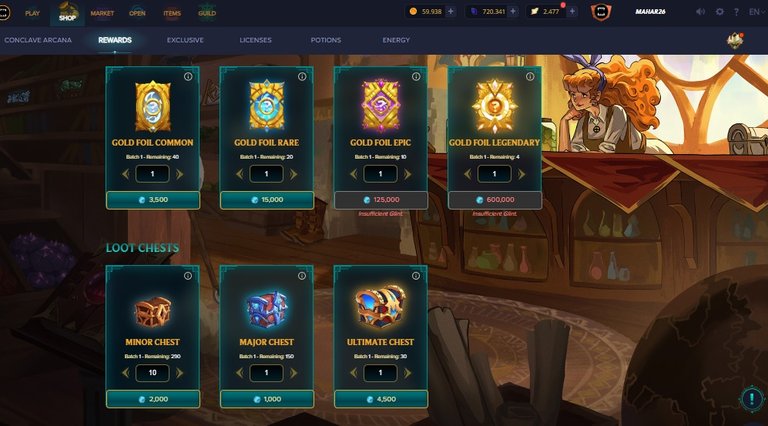Screen dimensions: 768x426
Task: Increase Major Chest quantity arrow
Action: click(293, 373)
